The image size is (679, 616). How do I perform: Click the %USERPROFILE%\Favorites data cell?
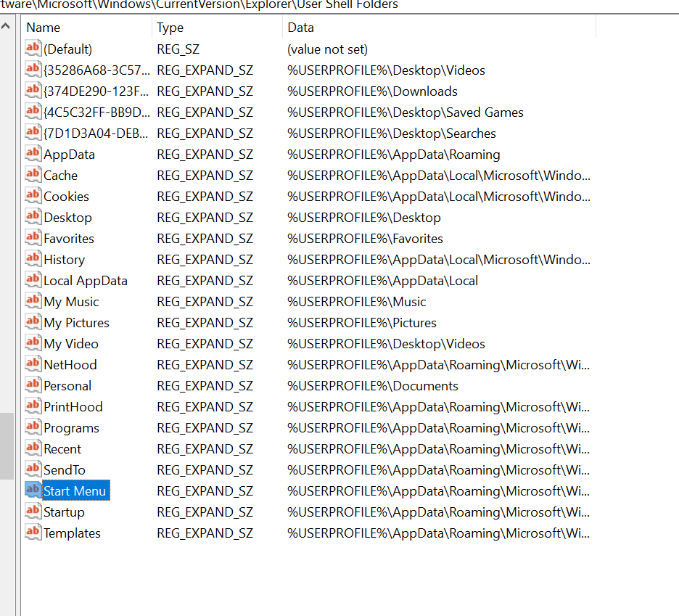[365, 238]
